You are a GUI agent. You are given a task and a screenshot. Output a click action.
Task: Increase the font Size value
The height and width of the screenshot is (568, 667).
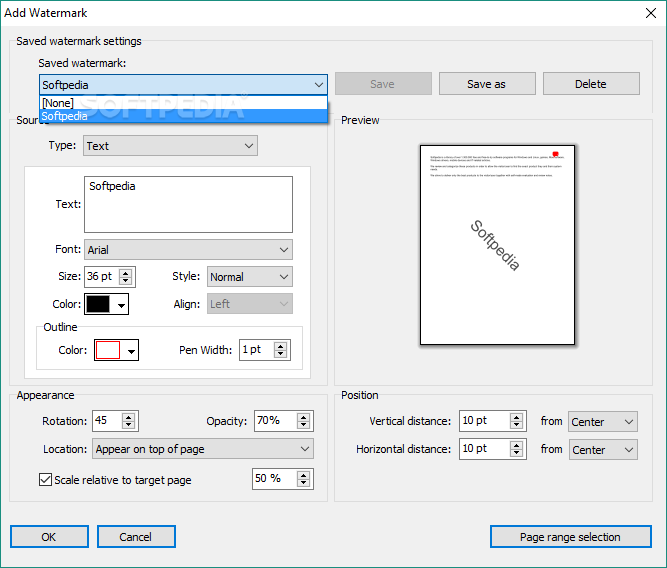point(125,273)
